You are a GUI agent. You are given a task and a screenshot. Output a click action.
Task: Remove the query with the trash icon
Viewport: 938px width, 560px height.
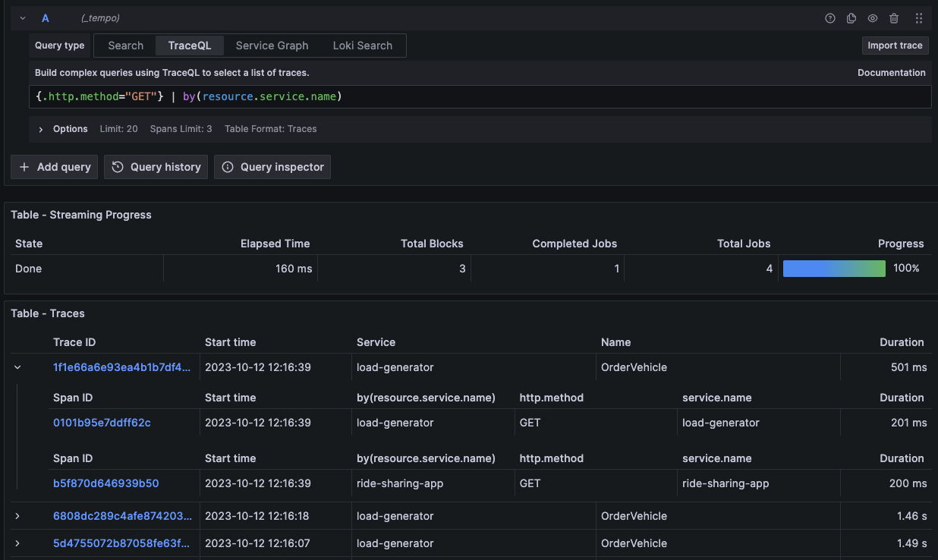893,17
